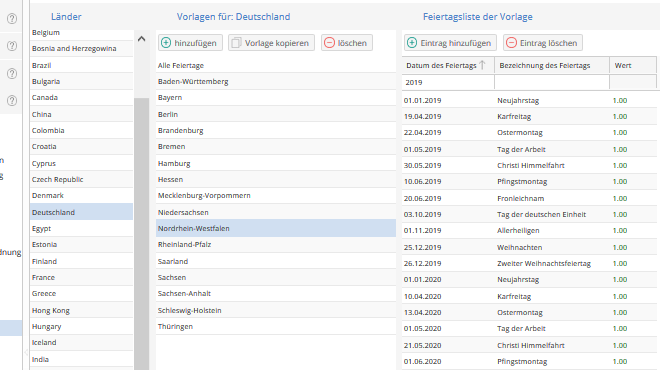This screenshot has width=660, height=370.
Task: Select France in the Länder list
Action: pyautogui.click(x=82, y=277)
